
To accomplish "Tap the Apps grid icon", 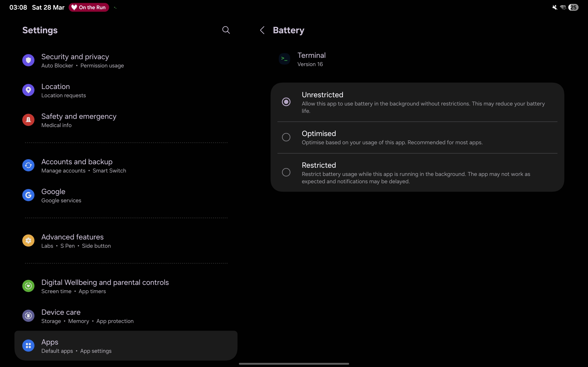I will tap(28, 345).
